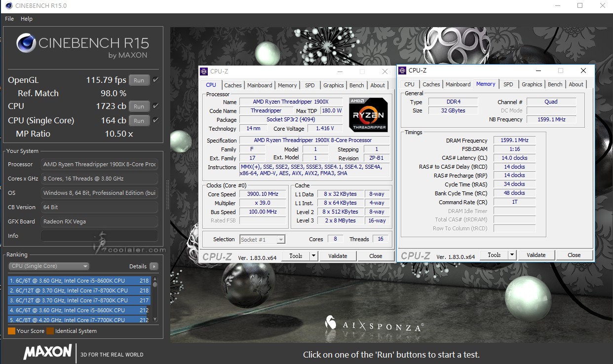Click Close button in left CPU-Z
The width and height of the screenshot is (613, 364).
coord(376,256)
